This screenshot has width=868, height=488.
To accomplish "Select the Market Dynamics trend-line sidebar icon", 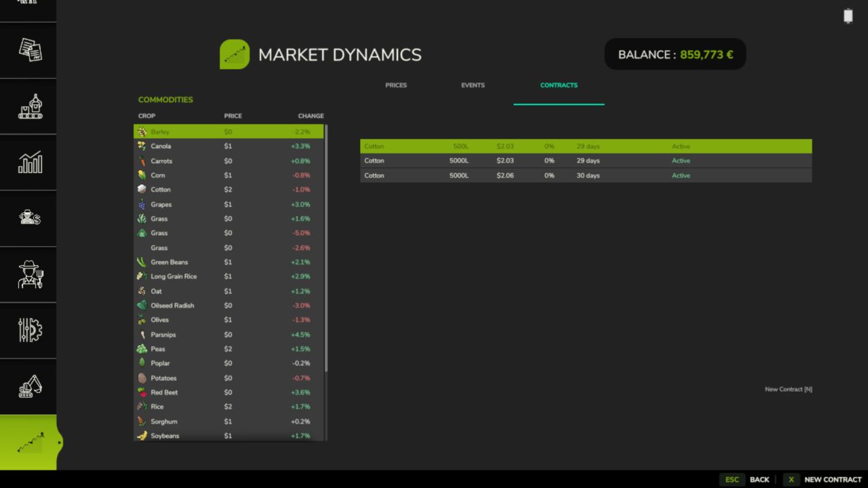I will pyautogui.click(x=29, y=443).
